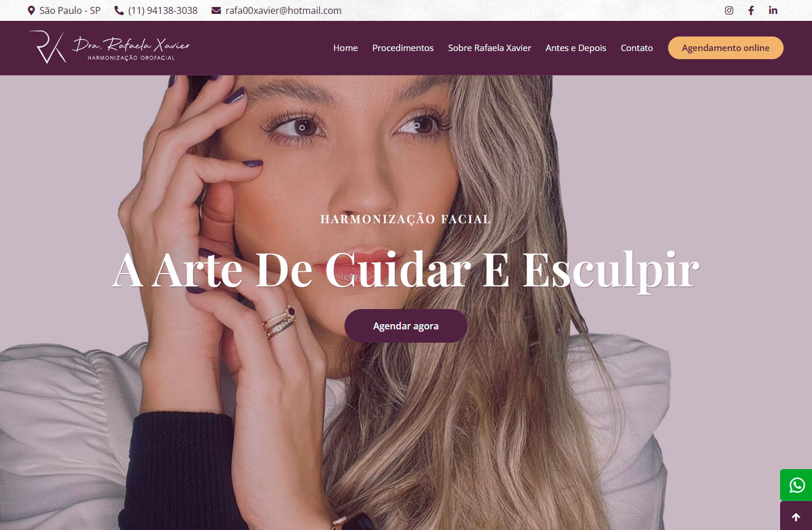The width and height of the screenshot is (812, 530).
Task: Click the back-to-top arrow icon
Action: click(796, 517)
